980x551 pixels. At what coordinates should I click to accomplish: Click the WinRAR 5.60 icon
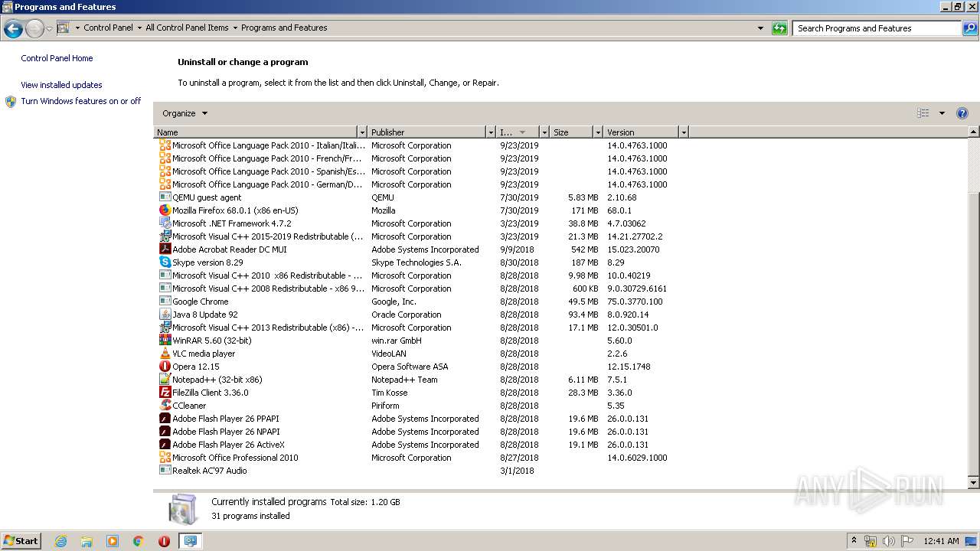[x=165, y=341]
